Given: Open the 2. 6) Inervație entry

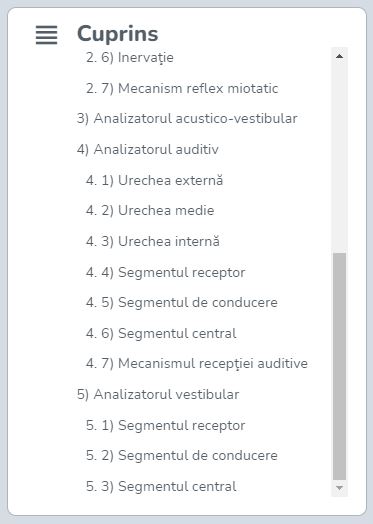Looking at the screenshot, I should point(130,57).
